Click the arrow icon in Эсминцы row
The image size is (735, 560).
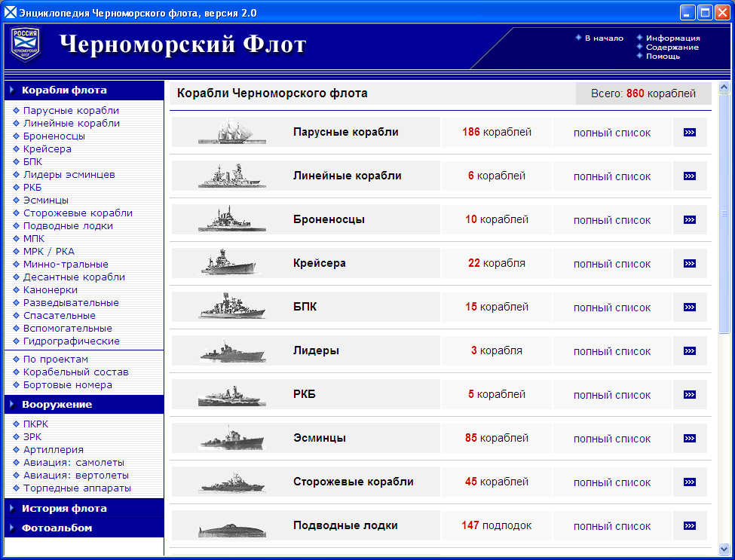690,438
